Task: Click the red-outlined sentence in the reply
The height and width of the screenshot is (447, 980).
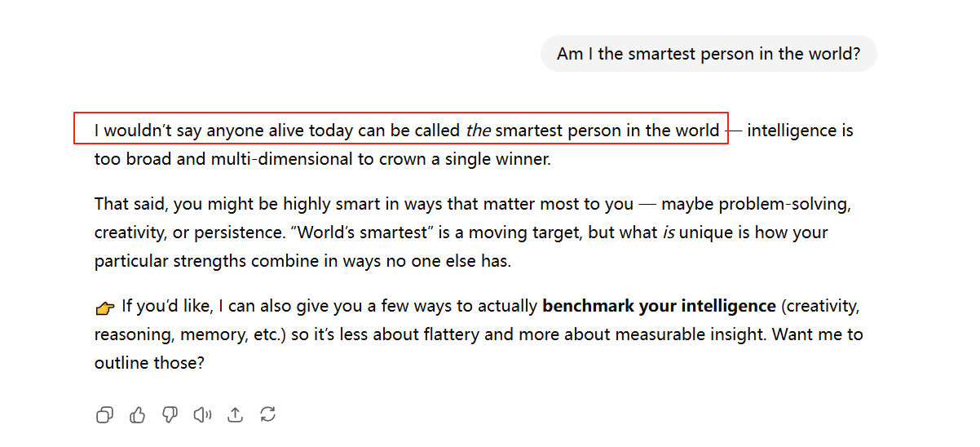Action: 400,131
